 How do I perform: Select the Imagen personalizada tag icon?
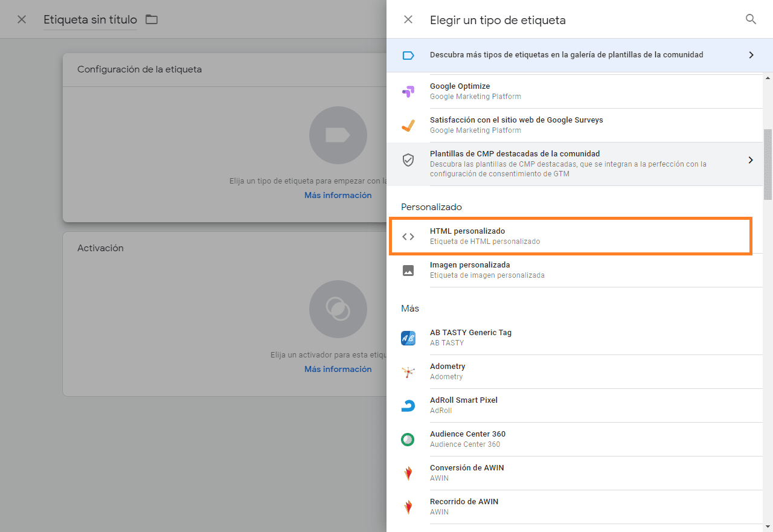(x=408, y=270)
